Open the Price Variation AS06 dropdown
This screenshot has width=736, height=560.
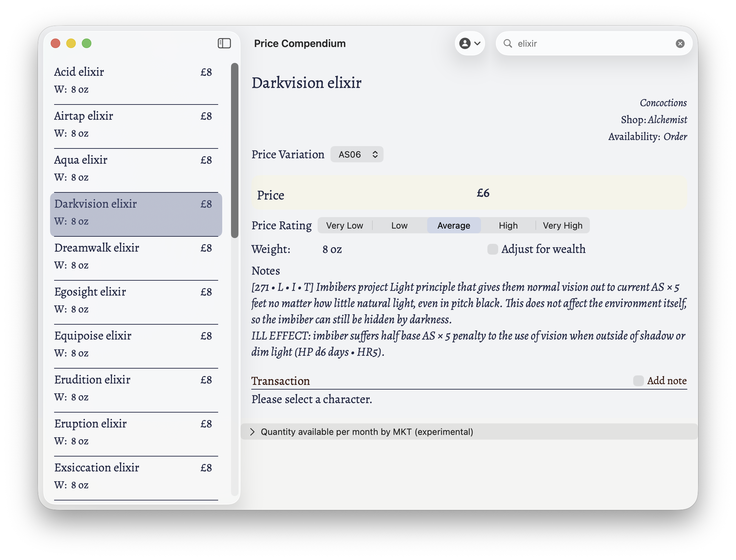357,155
